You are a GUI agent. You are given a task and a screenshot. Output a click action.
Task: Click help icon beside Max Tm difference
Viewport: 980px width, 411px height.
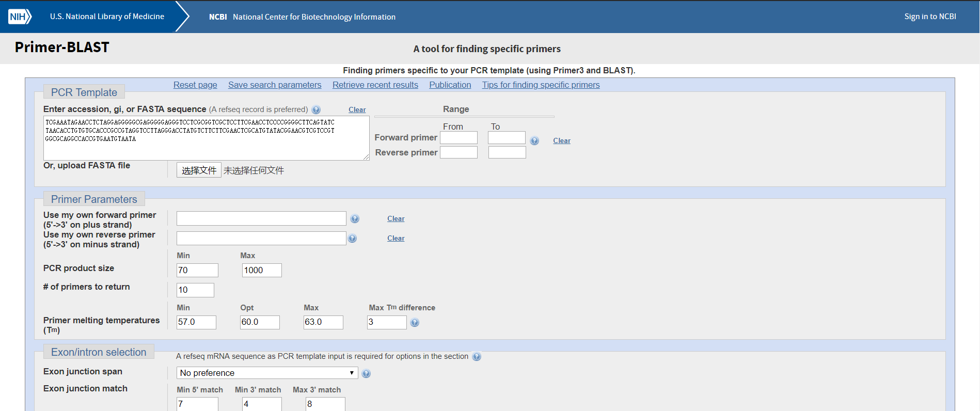coord(415,322)
